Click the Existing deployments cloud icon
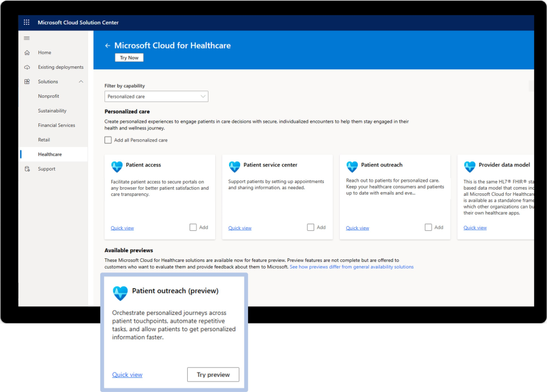 (x=27, y=67)
